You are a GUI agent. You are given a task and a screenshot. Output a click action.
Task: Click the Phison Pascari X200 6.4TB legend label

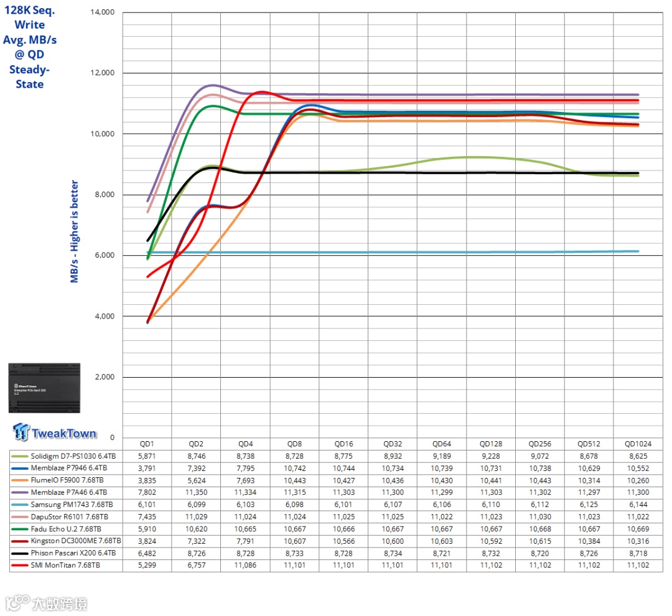73,553
